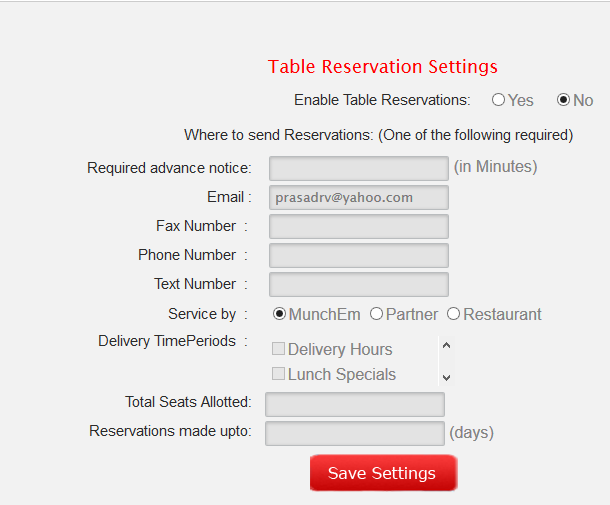Focus the Total Seats Allotted field
610x505 pixels.
click(354, 403)
